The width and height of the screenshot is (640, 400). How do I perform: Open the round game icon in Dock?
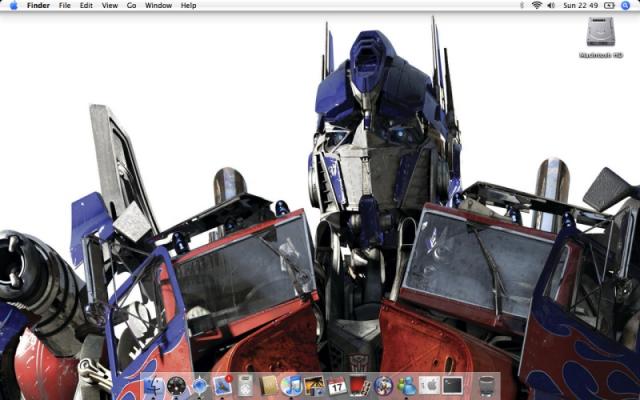[383, 386]
